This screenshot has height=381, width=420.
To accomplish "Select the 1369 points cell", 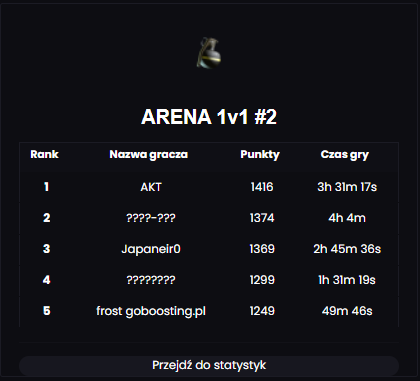I will pyautogui.click(x=262, y=249).
